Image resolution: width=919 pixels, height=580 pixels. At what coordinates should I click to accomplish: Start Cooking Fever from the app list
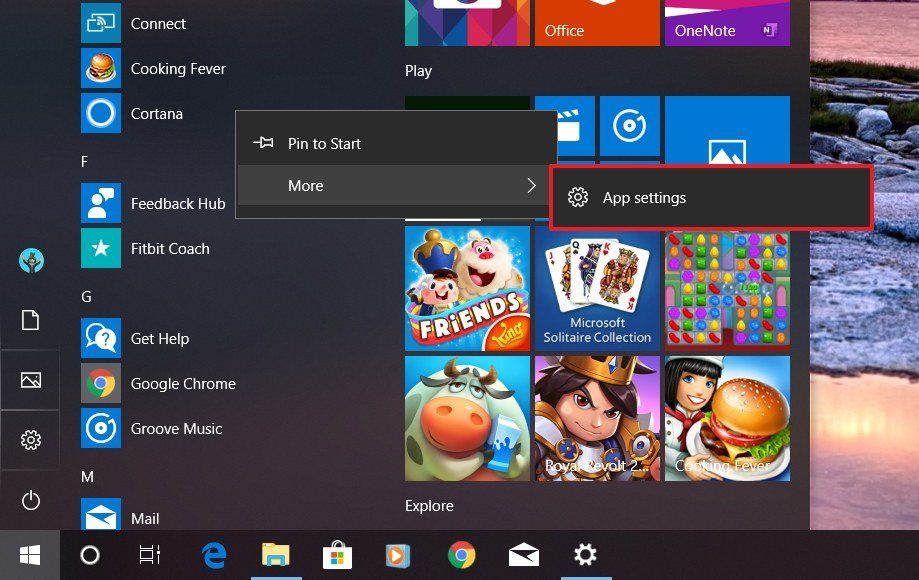click(x=178, y=68)
